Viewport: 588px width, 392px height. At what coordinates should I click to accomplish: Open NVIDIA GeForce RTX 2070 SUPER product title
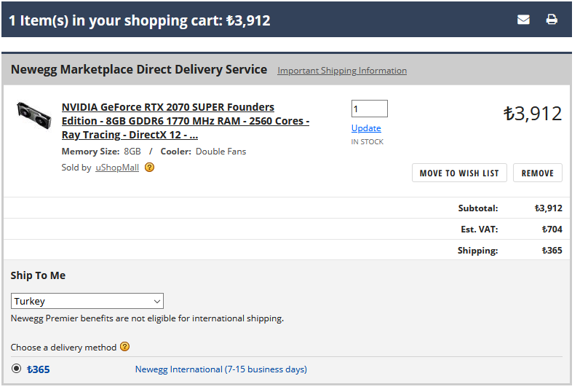pyautogui.click(x=186, y=121)
